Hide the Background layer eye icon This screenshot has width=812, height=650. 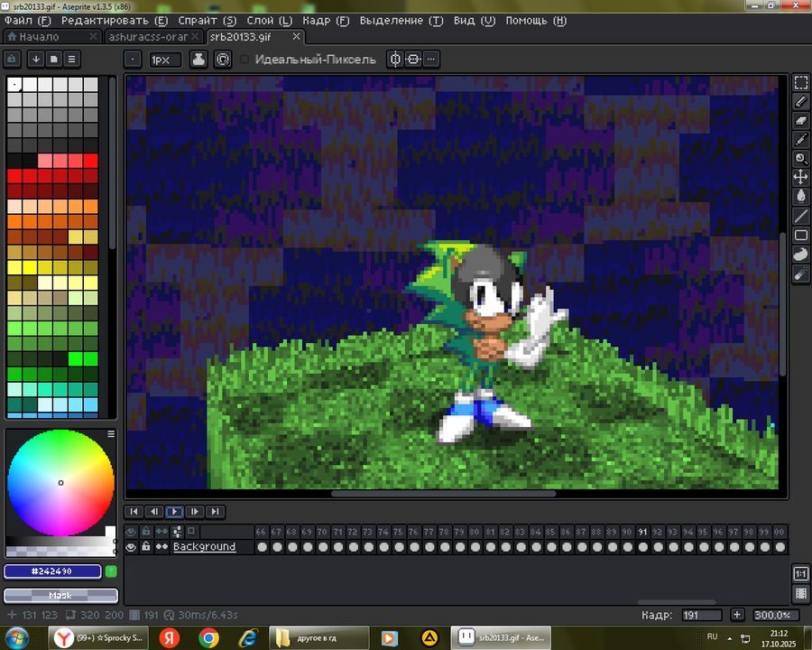131,547
